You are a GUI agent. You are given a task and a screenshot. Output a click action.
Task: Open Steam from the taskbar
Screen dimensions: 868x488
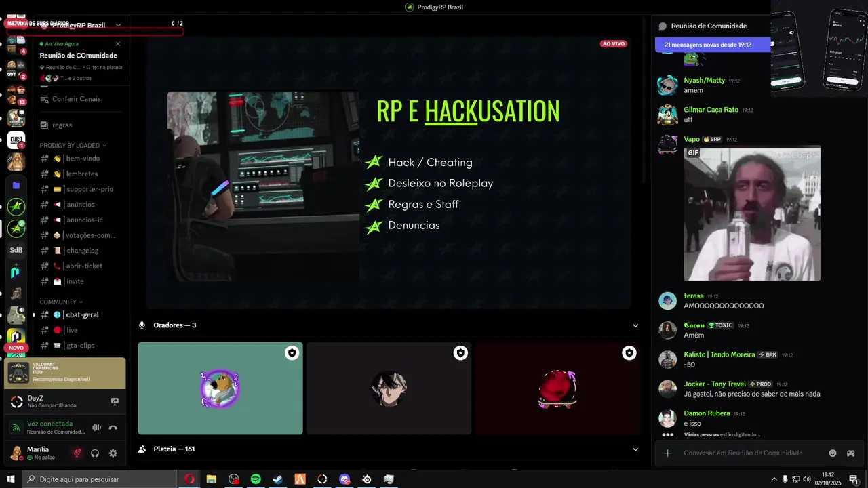tap(278, 479)
